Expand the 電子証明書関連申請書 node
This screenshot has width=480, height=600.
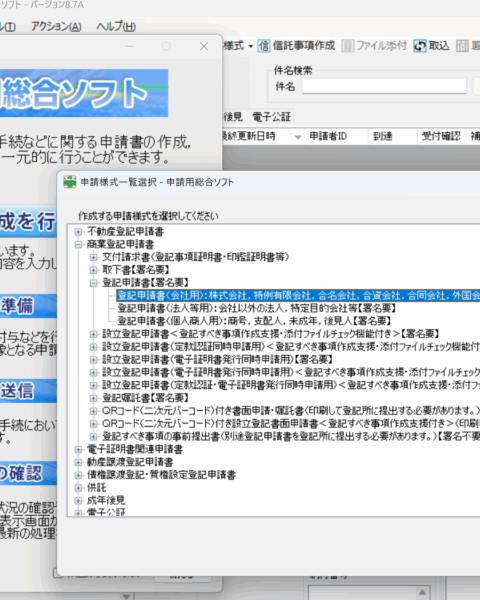[78, 449]
